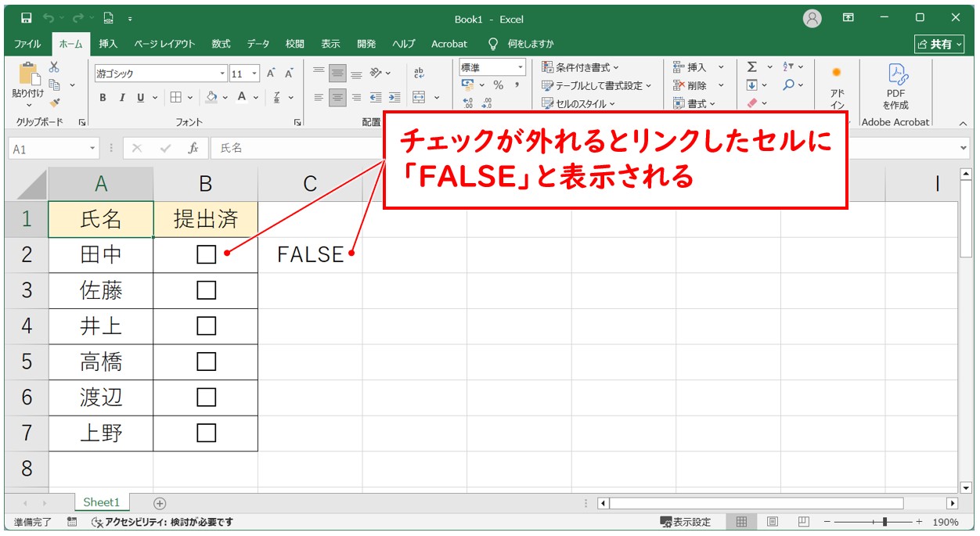Screen dimensions: 980x536
Task: Expand the 条件付き書式 dropdown
Action: pos(616,67)
